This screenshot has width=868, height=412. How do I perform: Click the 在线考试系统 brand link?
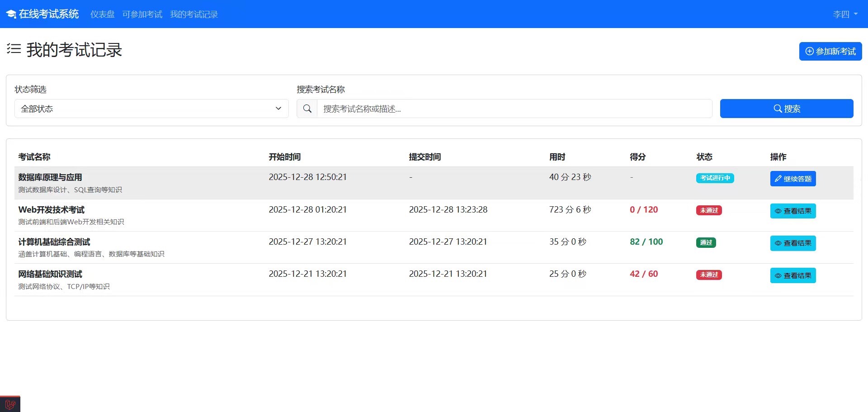tap(48, 14)
